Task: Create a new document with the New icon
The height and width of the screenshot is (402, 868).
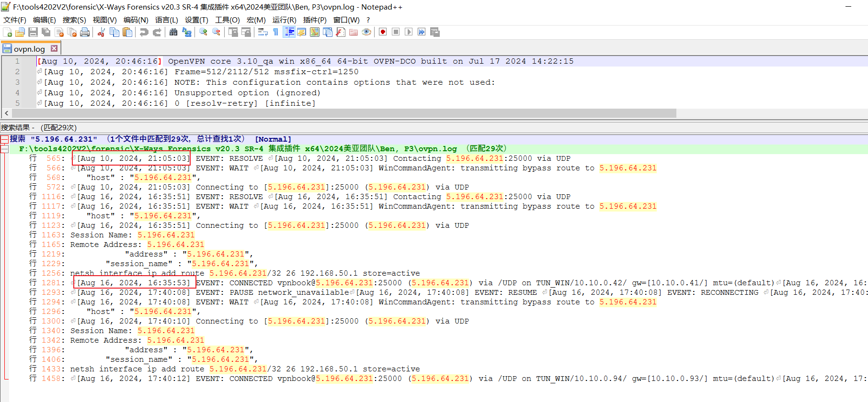Action: [8, 32]
